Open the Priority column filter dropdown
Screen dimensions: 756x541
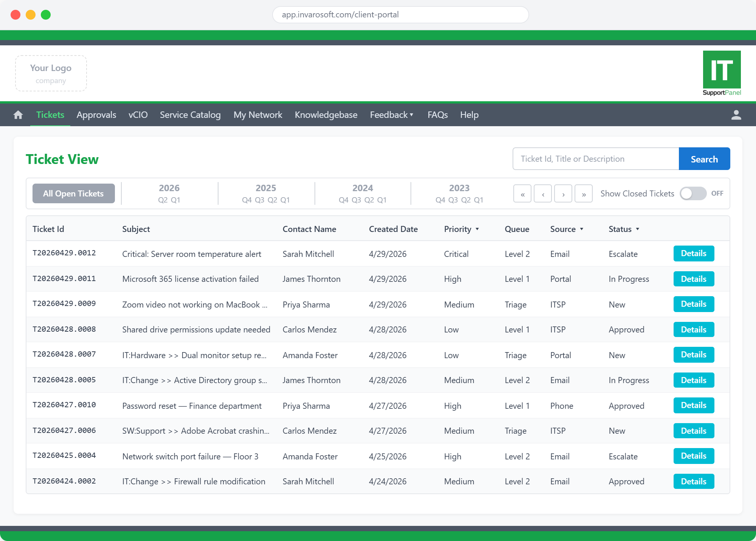pos(477,229)
